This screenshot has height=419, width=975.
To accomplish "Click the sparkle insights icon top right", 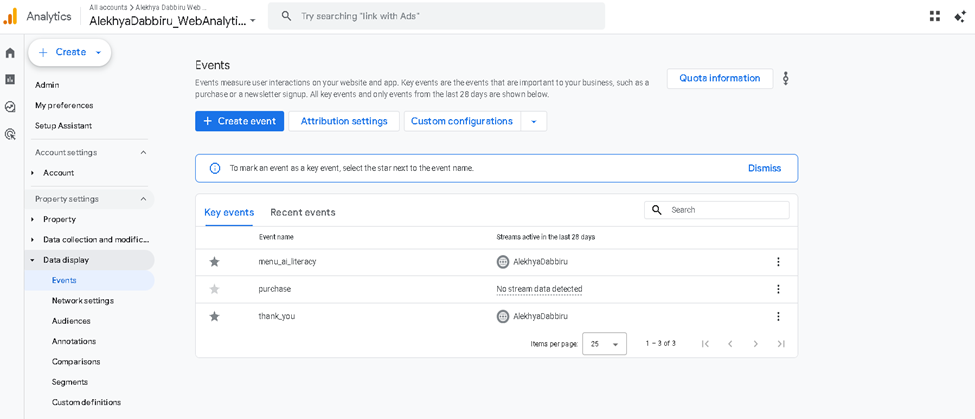I will coord(960,16).
